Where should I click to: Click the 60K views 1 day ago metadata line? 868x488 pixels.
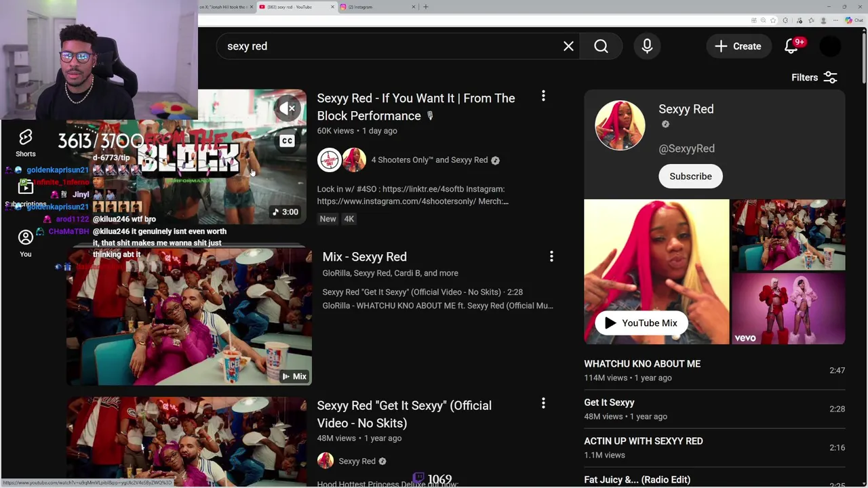(x=357, y=131)
